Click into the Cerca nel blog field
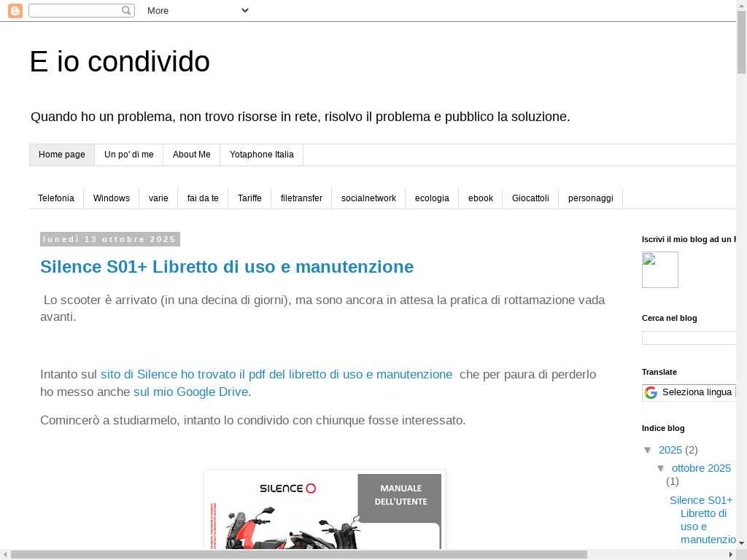747x560 pixels. point(689,338)
